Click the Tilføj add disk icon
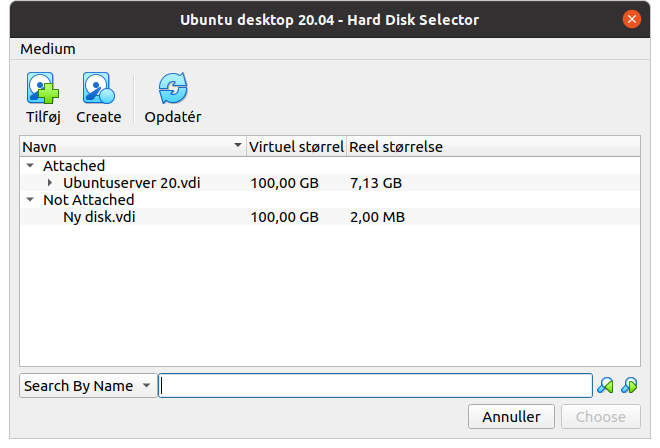Screen dimensions: 660x448 click(43, 88)
